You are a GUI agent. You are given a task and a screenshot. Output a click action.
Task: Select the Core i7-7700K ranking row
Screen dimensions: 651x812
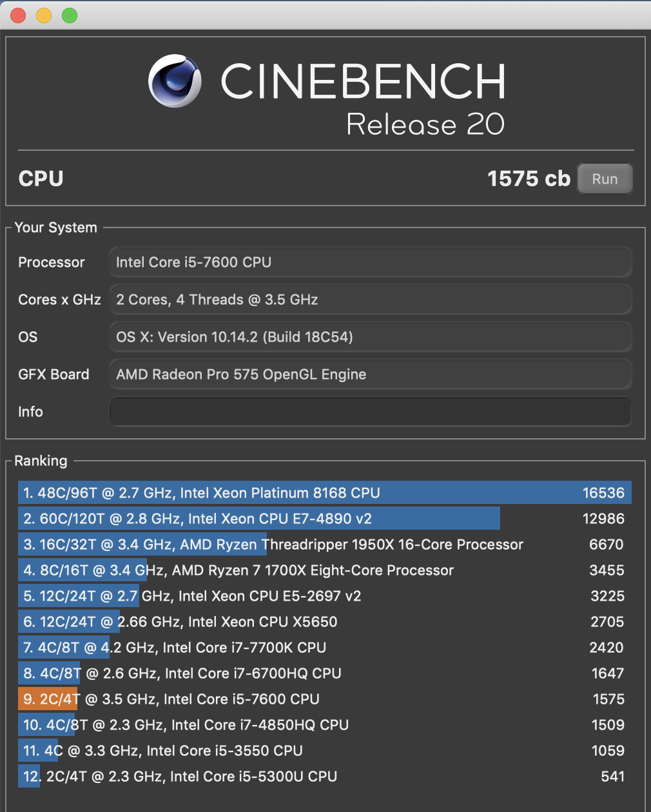(x=324, y=648)
